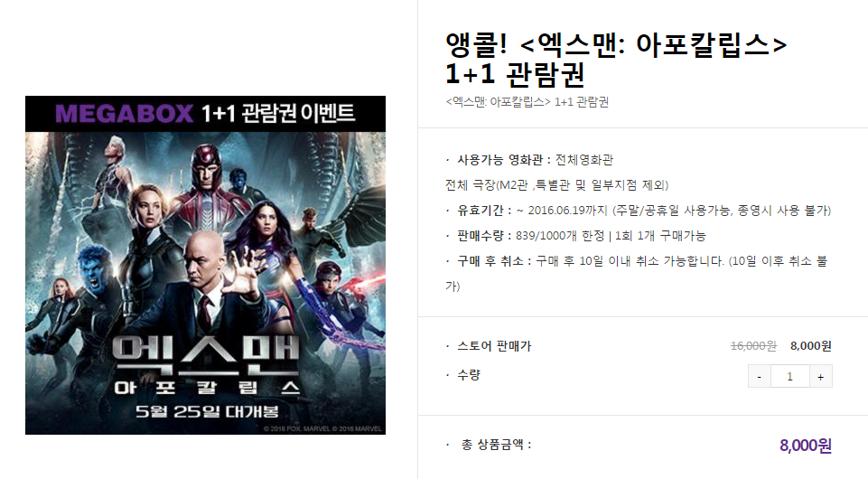Click the MEGABOX logo on the poster banner
The width and height of the screenshot is (868, 479).
[x=124, y=114]
